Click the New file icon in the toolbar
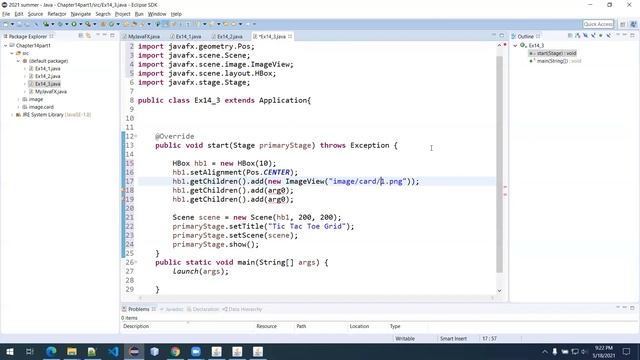 (6, 24)
